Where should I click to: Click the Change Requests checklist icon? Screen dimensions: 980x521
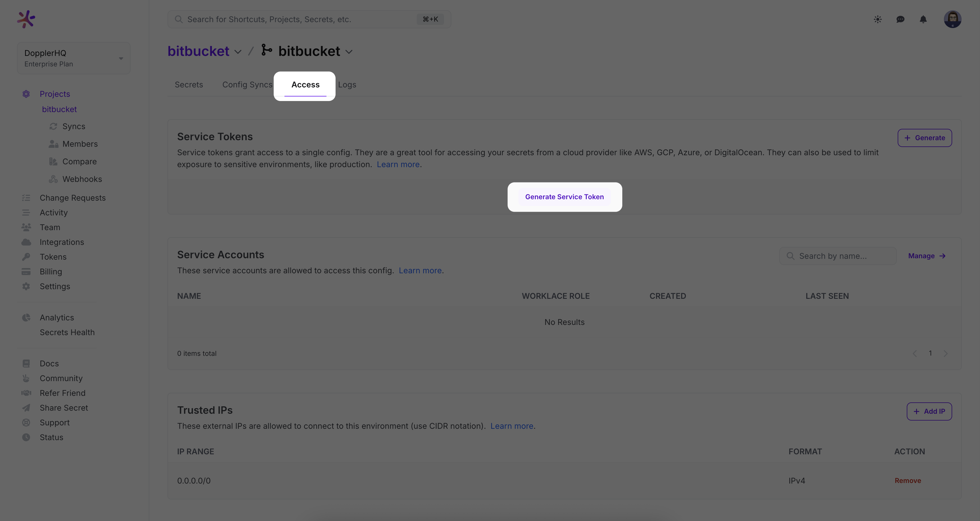[x=26, y=198]
